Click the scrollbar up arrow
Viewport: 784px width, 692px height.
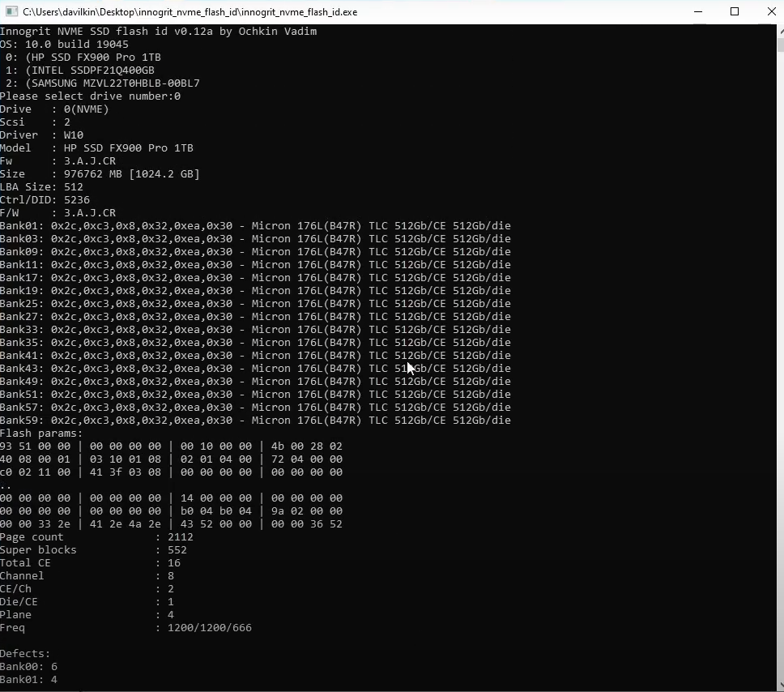tap(781, 31)
